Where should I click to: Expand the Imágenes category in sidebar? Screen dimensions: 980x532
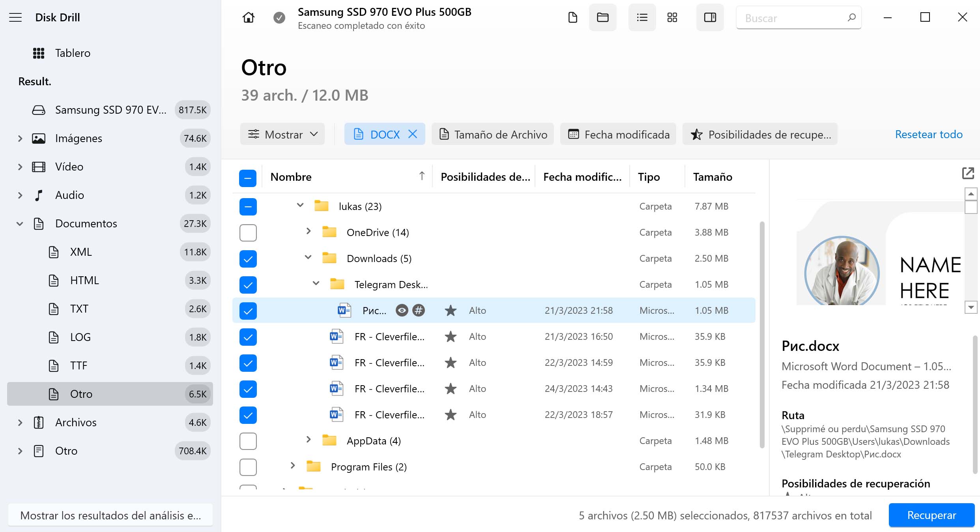coord(20,138)
